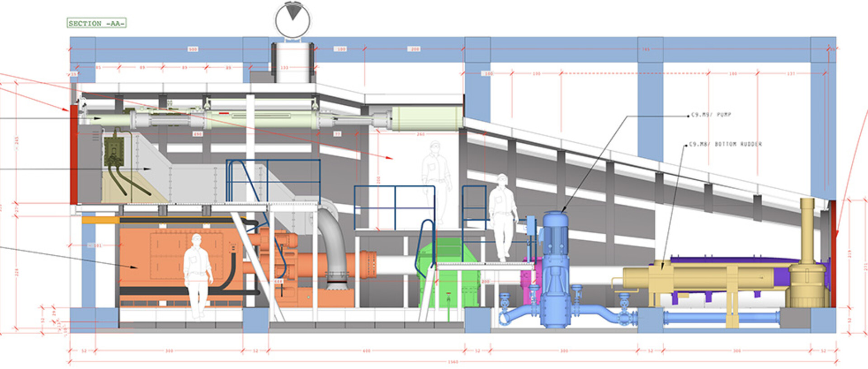This screenshot has width=868, height=369.
Task: Select the worker figure standing near the pump
Action: pyautogui.click(x=503, y=217)
